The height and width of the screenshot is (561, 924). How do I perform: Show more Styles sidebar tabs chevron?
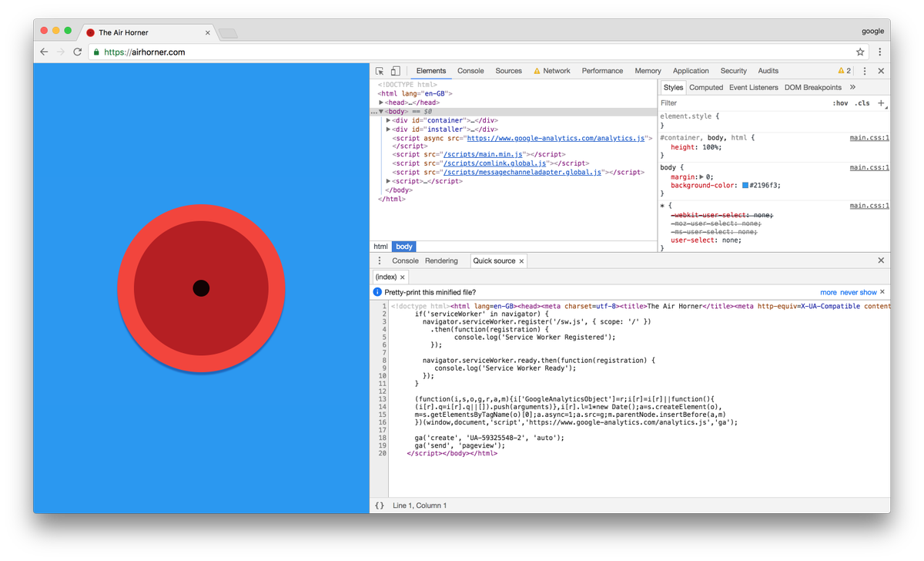click(x=852, y=87)
